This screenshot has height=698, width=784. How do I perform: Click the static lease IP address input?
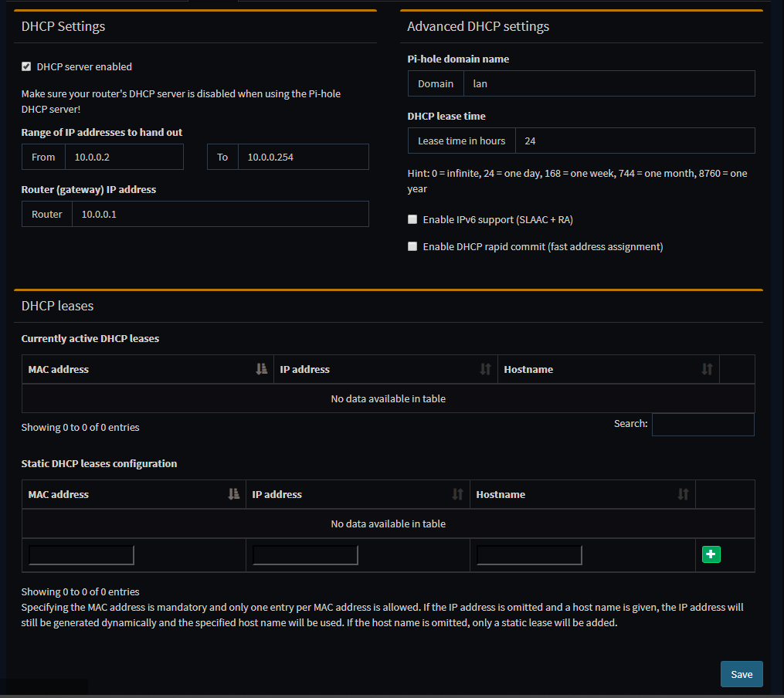[305, 555]
